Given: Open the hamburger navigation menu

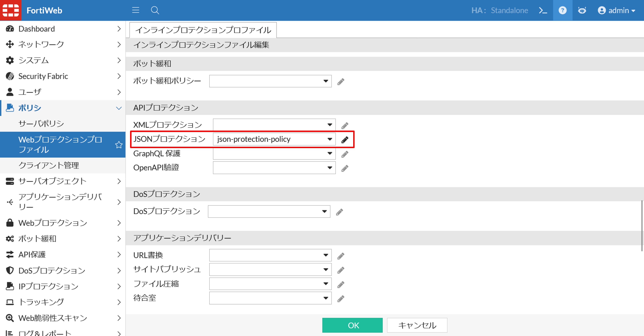Looking at the screenshot, I should [x=136, y=10].
